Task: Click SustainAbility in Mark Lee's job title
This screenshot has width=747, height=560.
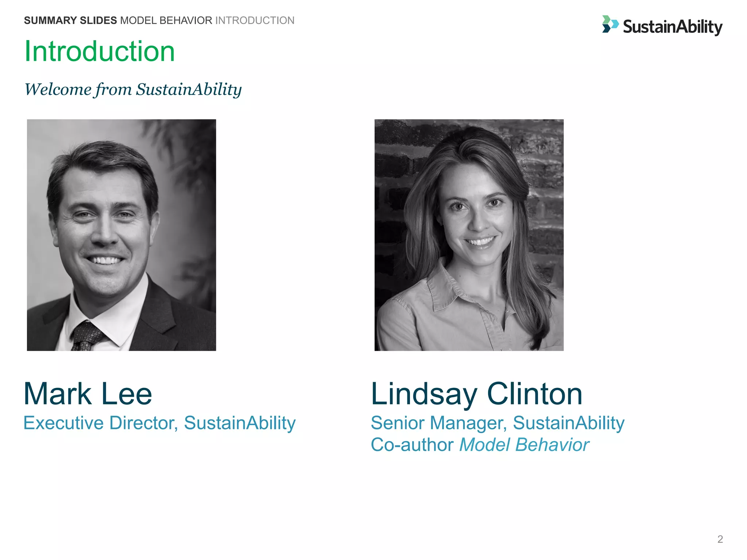Action: pyautogui.click(x=240, y=423)
